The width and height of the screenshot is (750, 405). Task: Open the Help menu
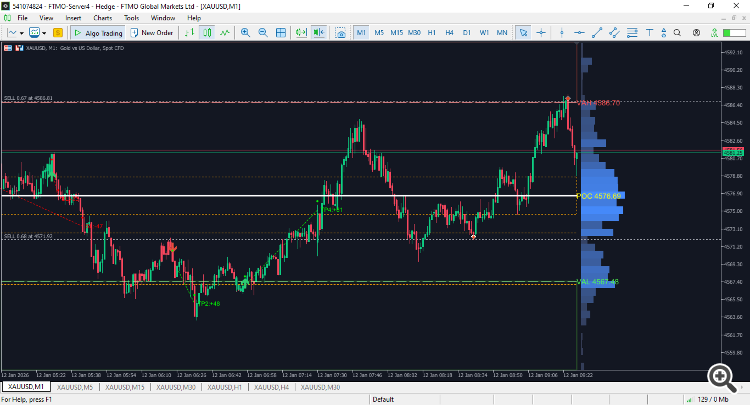[x=194, y=18]
